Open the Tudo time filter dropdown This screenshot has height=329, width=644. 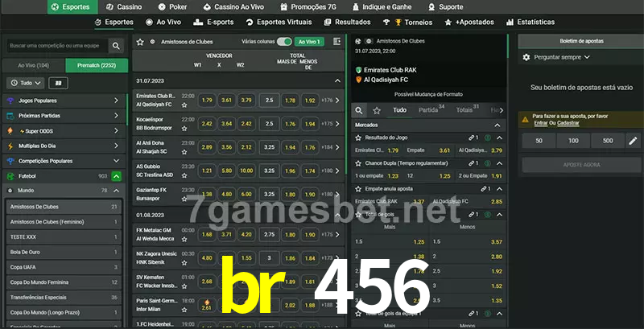tap(26, 84)
